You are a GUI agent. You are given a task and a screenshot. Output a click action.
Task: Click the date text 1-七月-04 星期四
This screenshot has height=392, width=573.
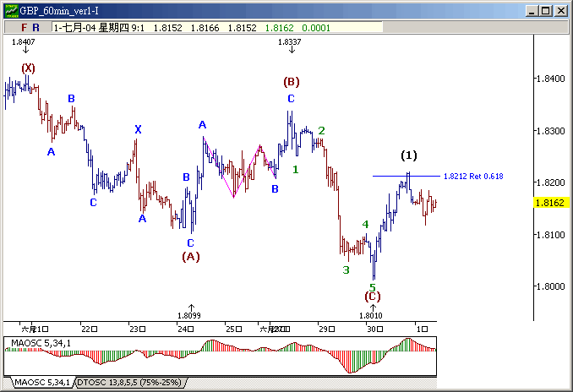point(91,28)
